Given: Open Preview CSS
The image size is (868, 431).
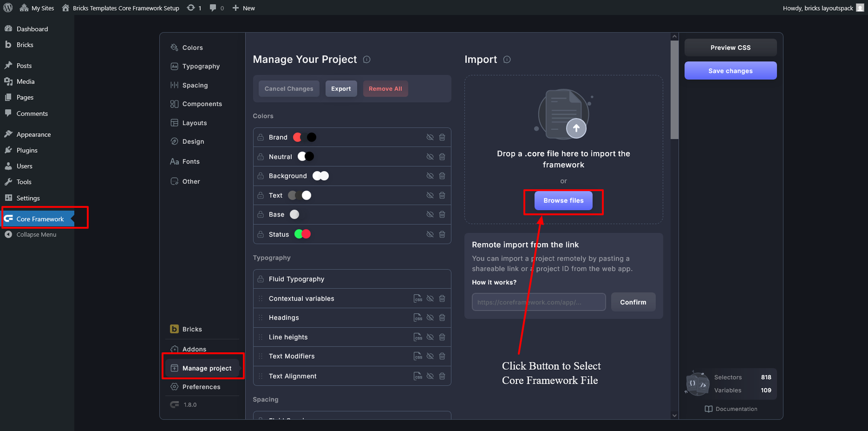Looking at the screenshot, I should click(730, 47).
